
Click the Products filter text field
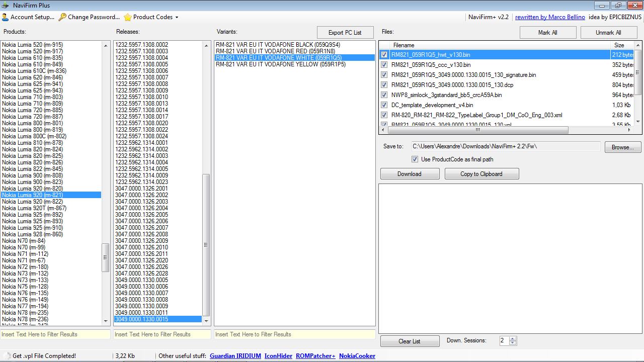(x=55, y=334)
